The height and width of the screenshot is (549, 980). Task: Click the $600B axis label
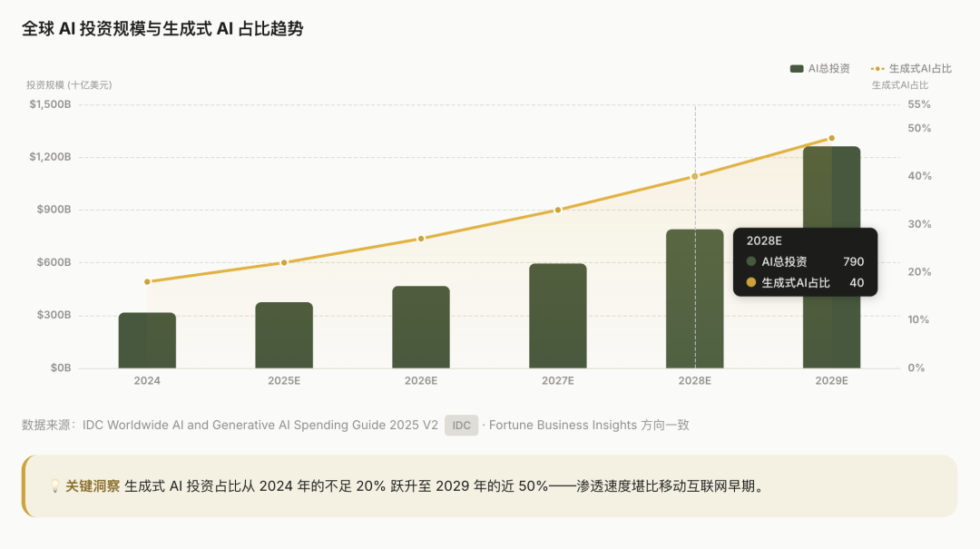[54, 262]
